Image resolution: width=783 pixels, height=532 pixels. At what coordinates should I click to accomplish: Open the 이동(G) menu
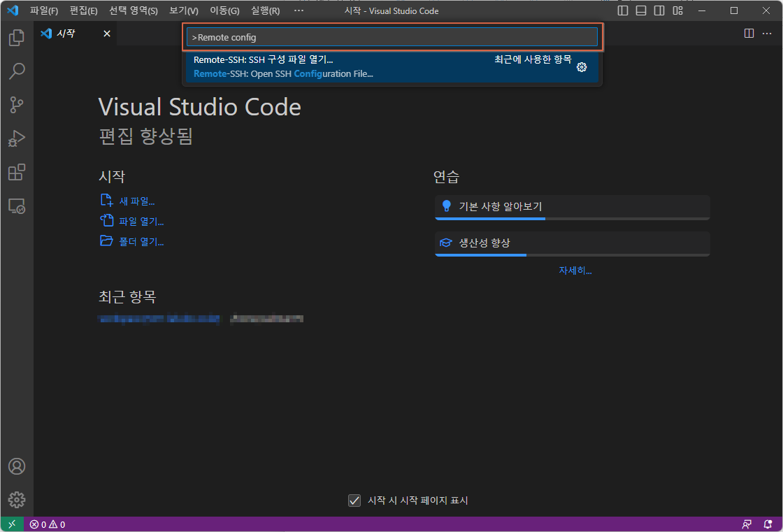click(224, 10)
